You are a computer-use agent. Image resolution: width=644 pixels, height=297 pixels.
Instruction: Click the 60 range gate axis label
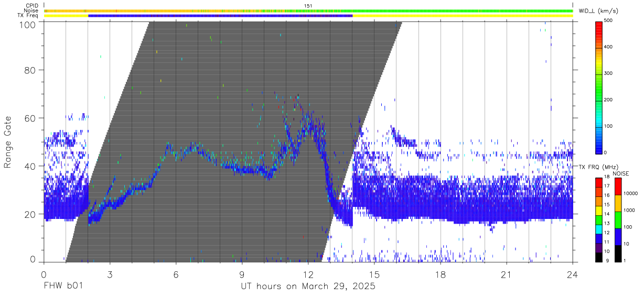tap(30, 118)
